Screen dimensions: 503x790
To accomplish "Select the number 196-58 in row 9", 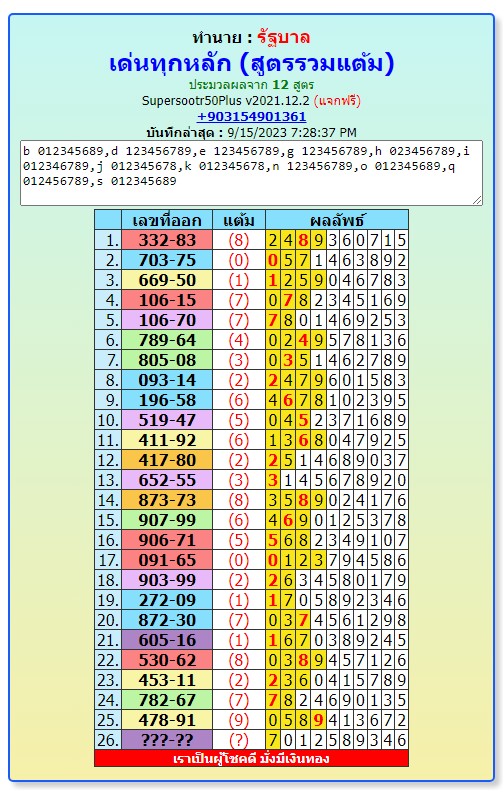I will (x=167, y=400).
